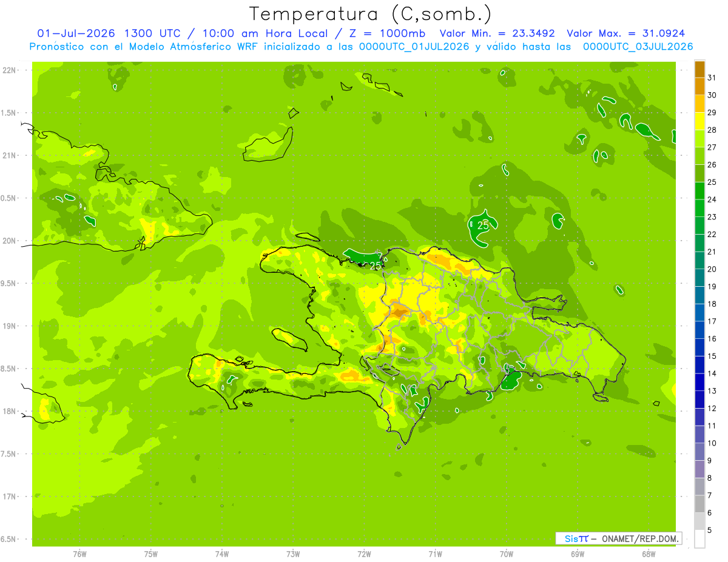Click the '74W' longitude axis label
This screenshot has height=562, width=728.
[221, 555]
